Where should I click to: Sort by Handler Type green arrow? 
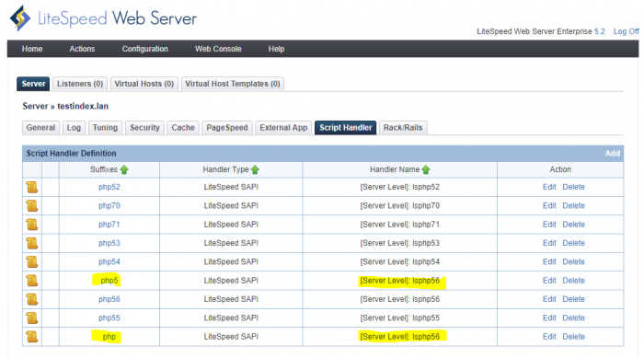point(255,169)
